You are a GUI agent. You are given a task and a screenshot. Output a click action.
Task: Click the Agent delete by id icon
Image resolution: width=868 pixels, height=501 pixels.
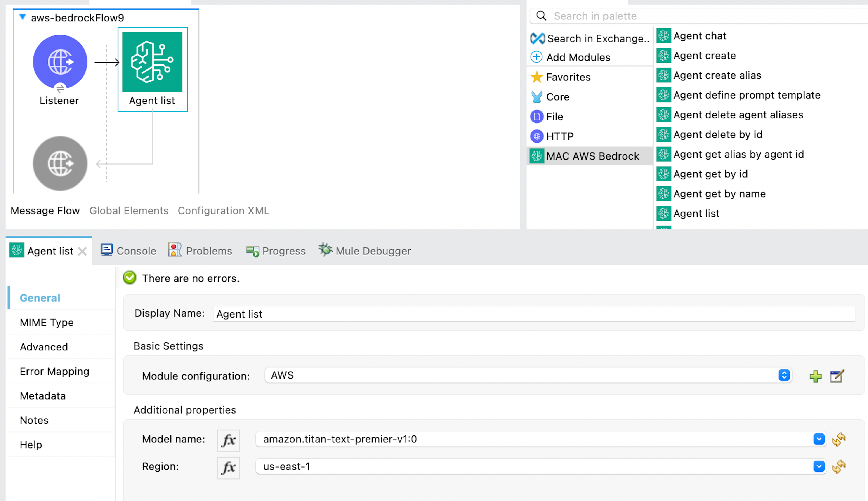[664, 134]
